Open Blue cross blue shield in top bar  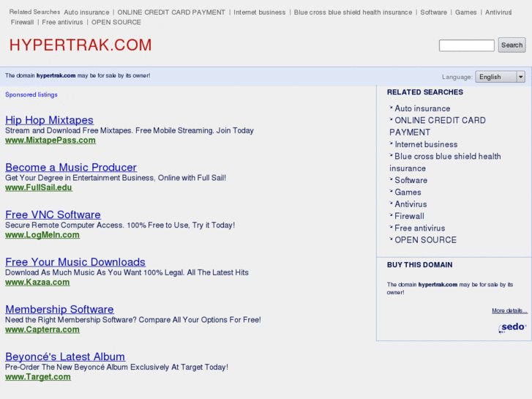(353, 12)
